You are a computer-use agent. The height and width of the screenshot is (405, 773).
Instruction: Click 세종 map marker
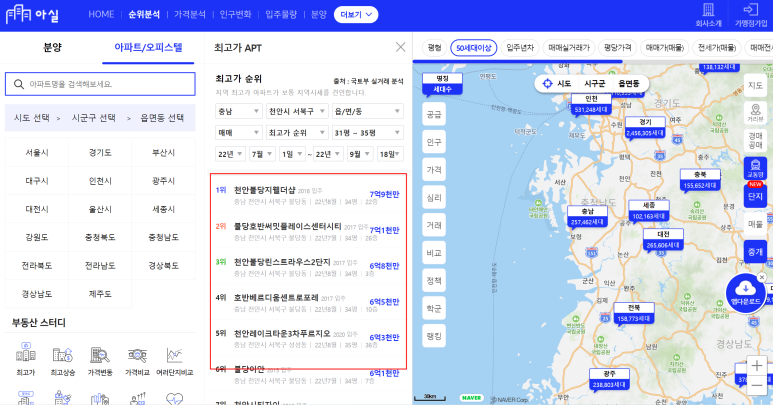[x=649, y=211]
